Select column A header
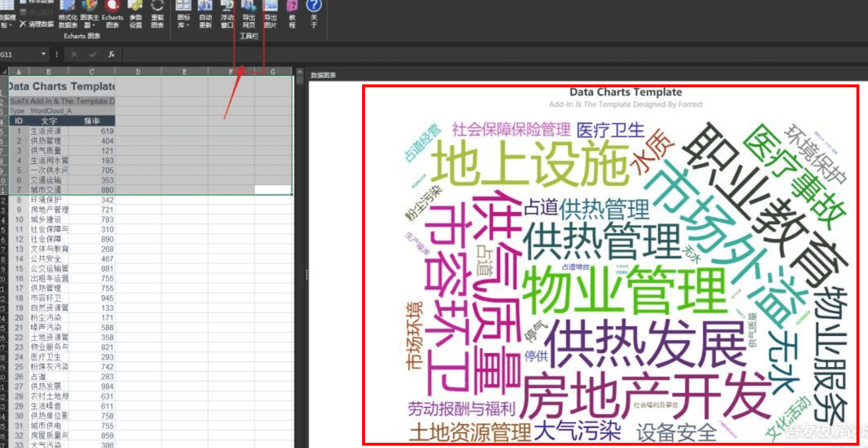Viewport: 868px width, 448px height. click(18, 72)
